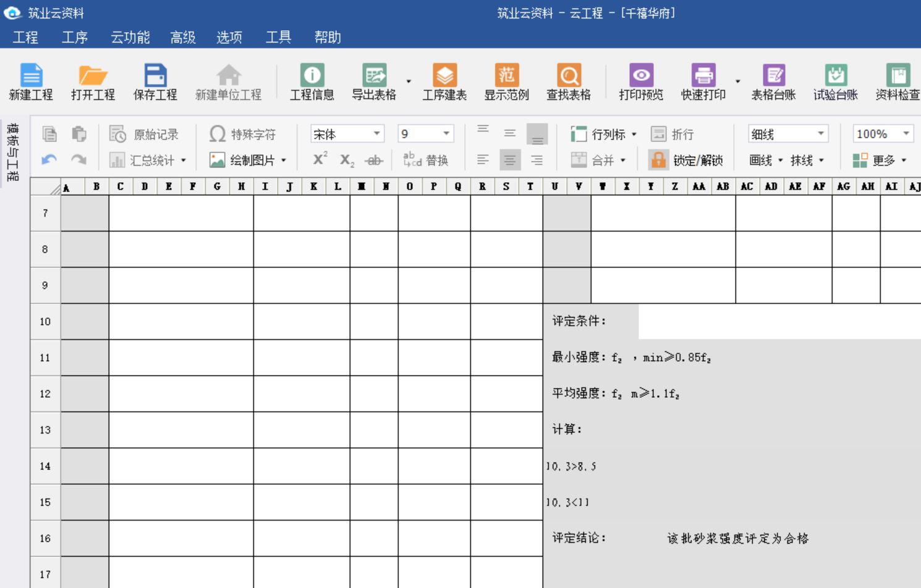Open 打印预览 print preview icon
The height and width of the screenshot is (588, 921).
[641, 75]
